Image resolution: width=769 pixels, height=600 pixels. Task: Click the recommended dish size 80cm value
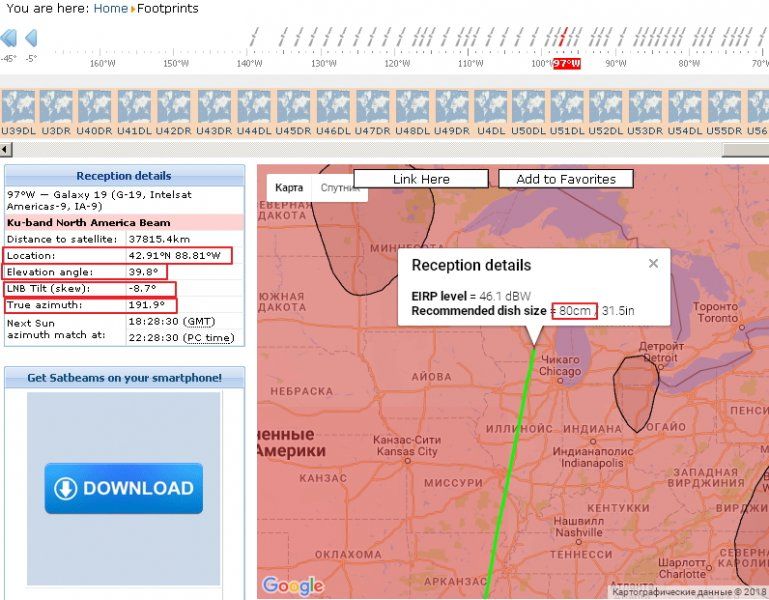[x=575, y=311]
